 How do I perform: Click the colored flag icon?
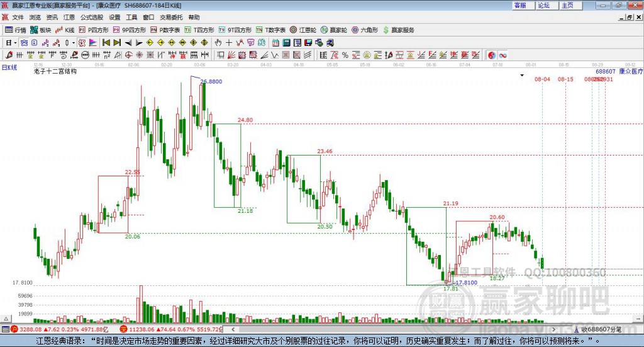click(x=93, y=43)
